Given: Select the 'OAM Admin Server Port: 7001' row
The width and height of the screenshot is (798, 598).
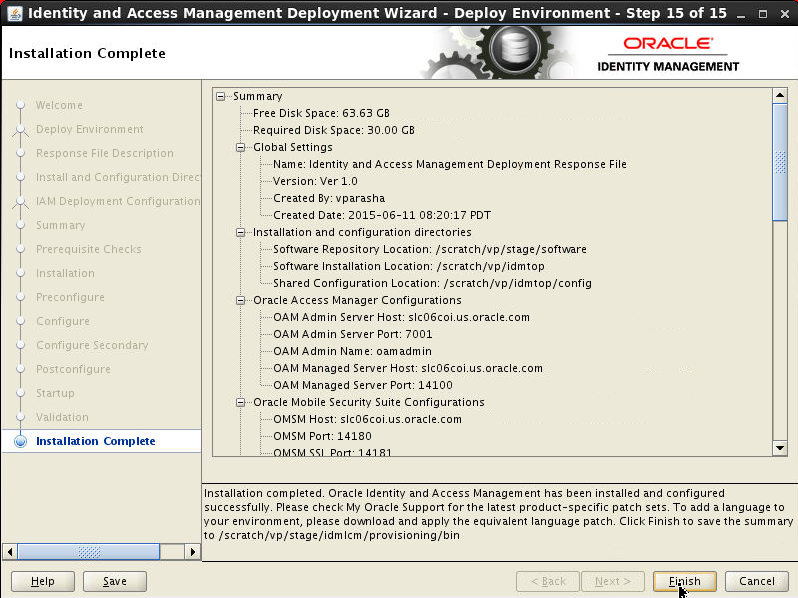Looking at the screenshot, I should click(353, 334).
